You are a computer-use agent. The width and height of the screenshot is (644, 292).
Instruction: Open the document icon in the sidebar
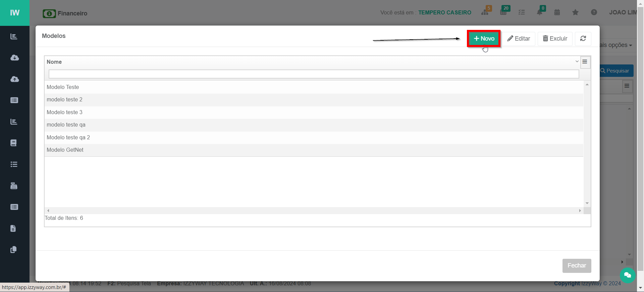13,229
